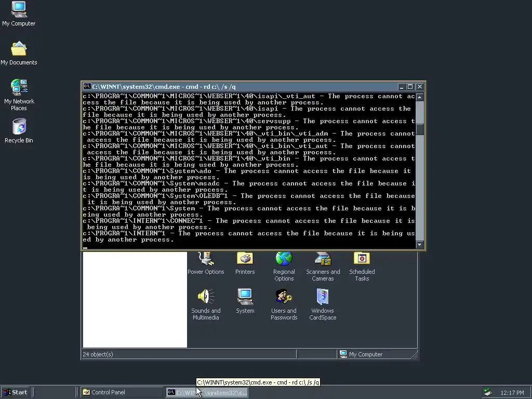Click the cmd.exe window title bar text
Image resolution: width=532 pixels, height=399 pixels.
[x=164, y=87]
